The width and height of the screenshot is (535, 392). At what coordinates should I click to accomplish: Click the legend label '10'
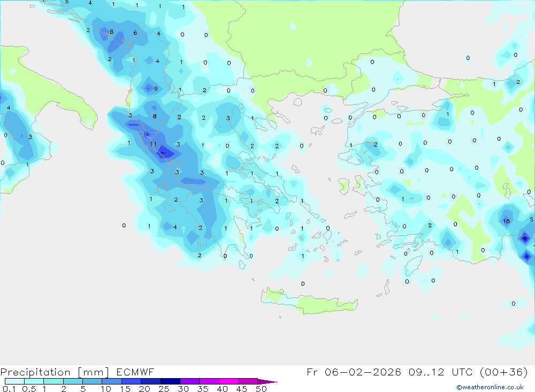(106, 389)
